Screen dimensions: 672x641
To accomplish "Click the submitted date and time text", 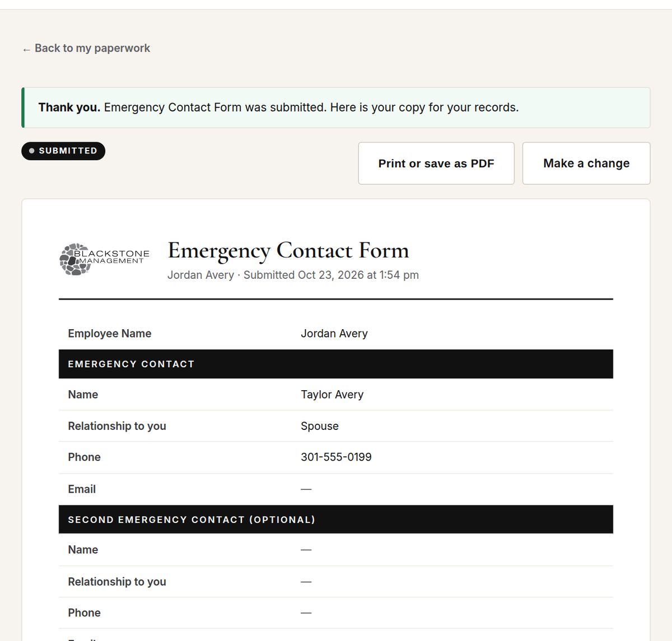I will pyautogui.click(x=331, y=275).
